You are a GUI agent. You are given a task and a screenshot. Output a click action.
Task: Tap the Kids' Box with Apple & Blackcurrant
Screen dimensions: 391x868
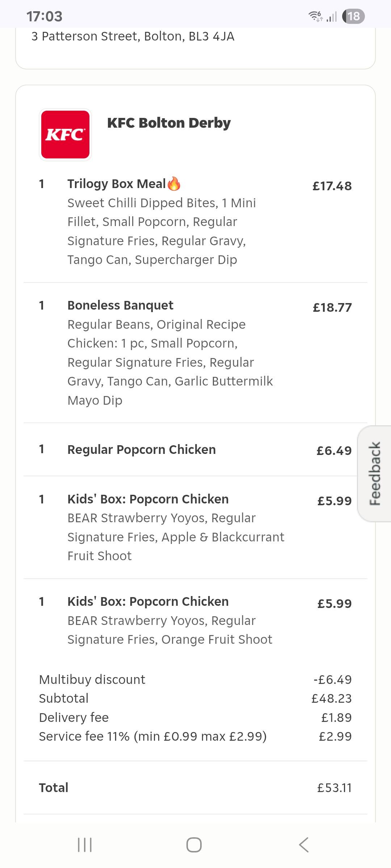click(148, 499)
